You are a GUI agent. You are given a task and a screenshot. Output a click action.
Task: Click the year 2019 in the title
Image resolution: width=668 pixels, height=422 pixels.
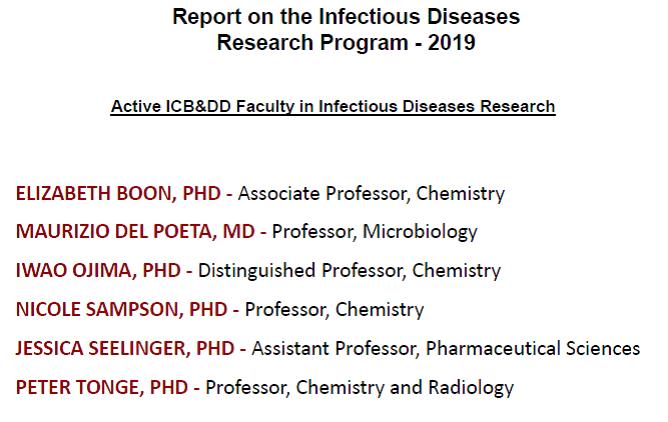(x=452, y=43)
